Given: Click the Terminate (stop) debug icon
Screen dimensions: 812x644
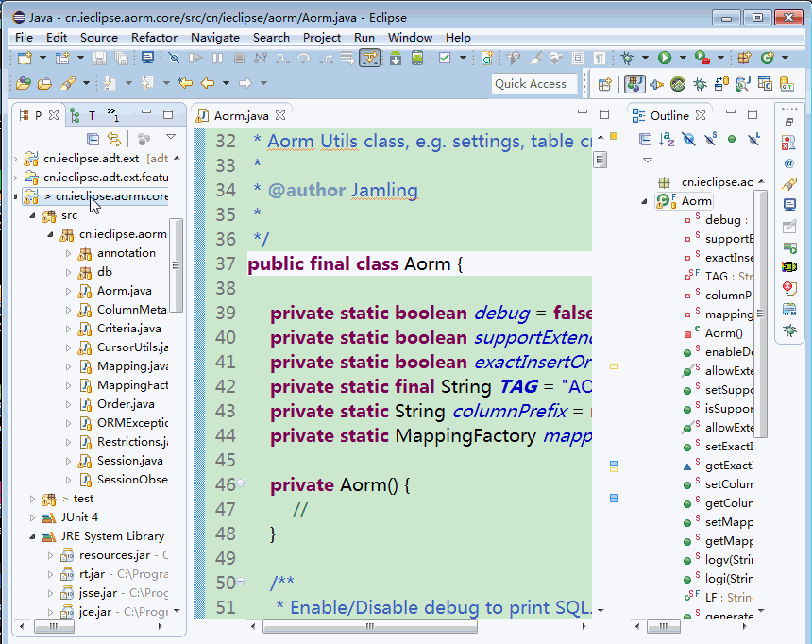Looking at the screenshot, I should click(x=239, y=58).
